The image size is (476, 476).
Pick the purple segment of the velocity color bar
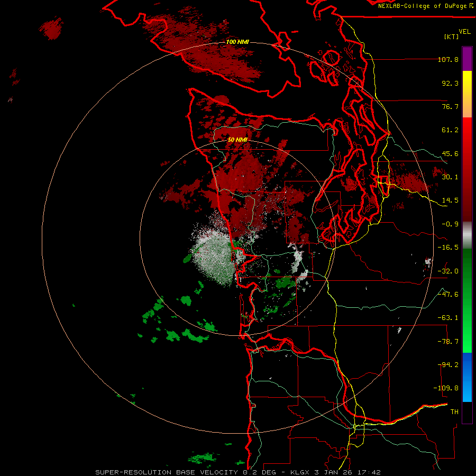pyautogui.click(x=467, y=59)
